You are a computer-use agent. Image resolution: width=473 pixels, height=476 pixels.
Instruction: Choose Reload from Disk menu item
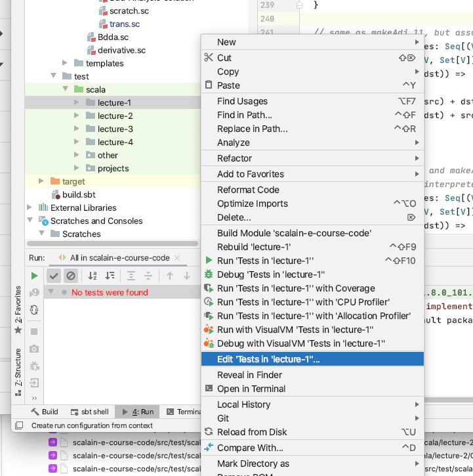[312, 432]
